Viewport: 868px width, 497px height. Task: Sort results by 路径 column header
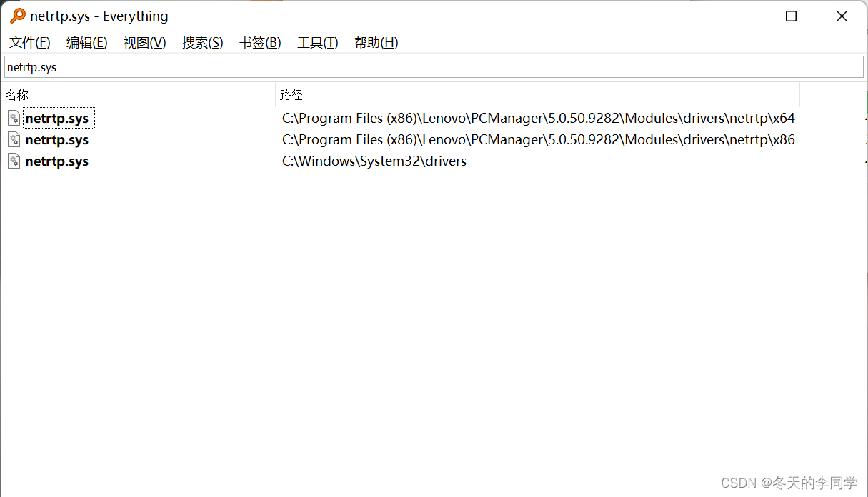click(538, 95)
